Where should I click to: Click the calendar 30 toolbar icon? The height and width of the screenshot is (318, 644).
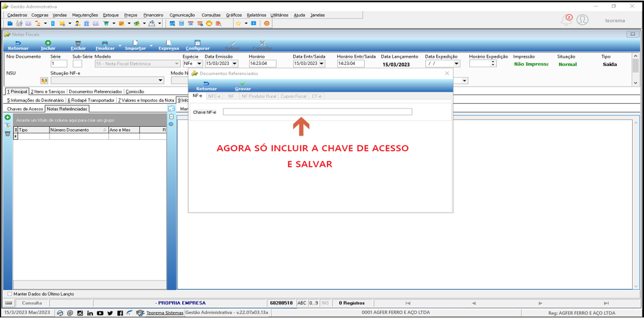click(191, 23)
